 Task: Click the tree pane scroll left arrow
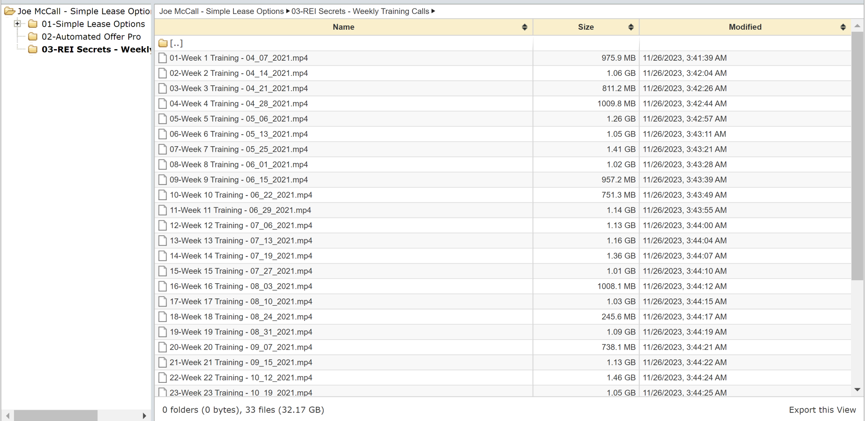pos(8,415)
